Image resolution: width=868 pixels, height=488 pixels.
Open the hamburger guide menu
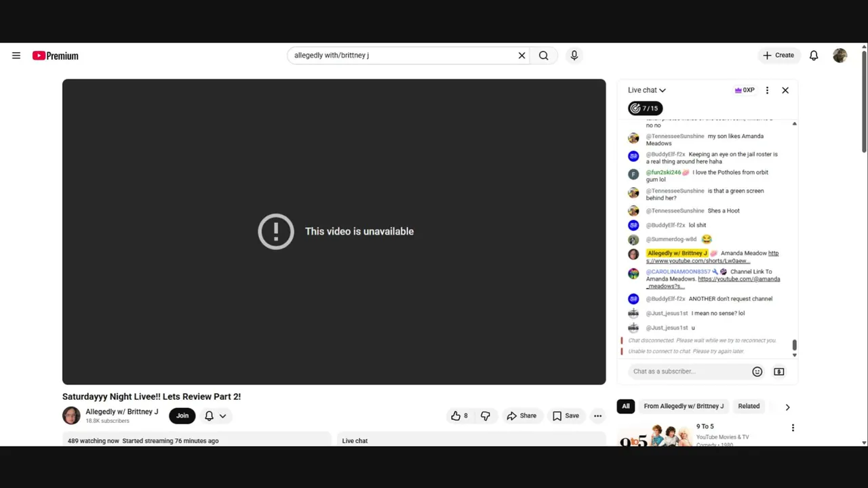pyautogui.click(x=16, y=56)
